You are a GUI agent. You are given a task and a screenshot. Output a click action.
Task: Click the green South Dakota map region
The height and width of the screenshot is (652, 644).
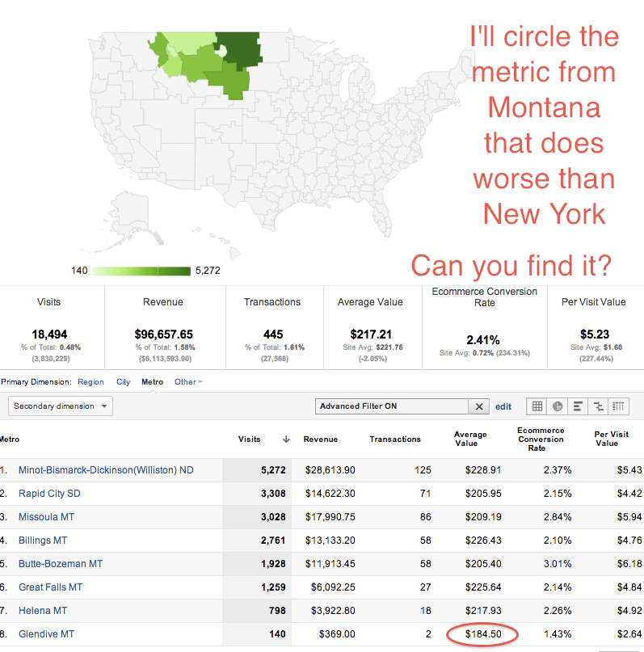point(233,81)
